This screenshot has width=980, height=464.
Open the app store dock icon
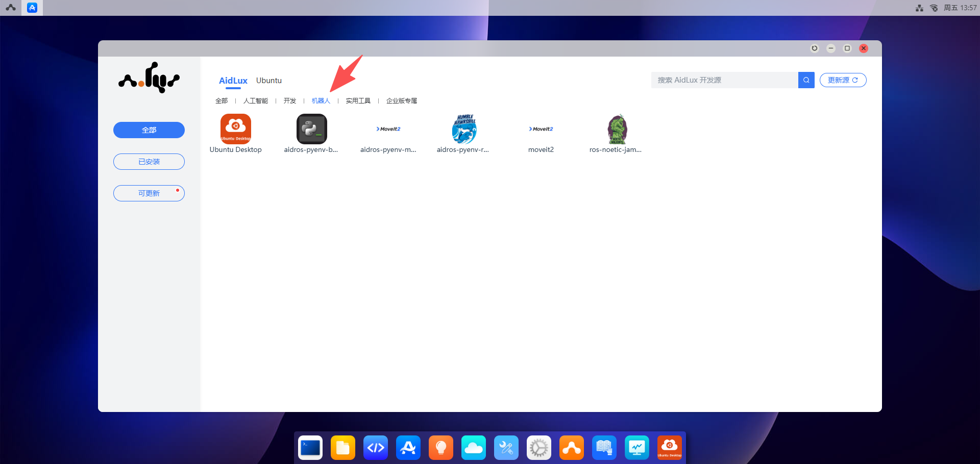408,448
